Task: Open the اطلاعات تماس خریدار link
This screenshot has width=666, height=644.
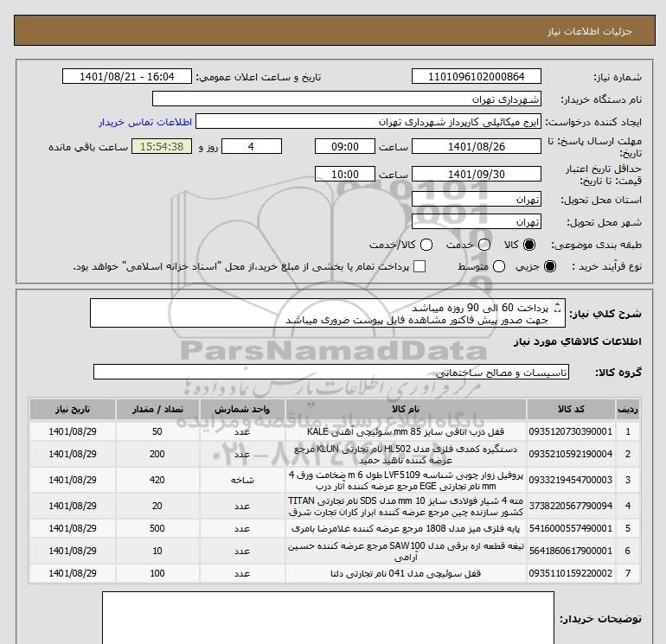Action: [x=145, y=122]
